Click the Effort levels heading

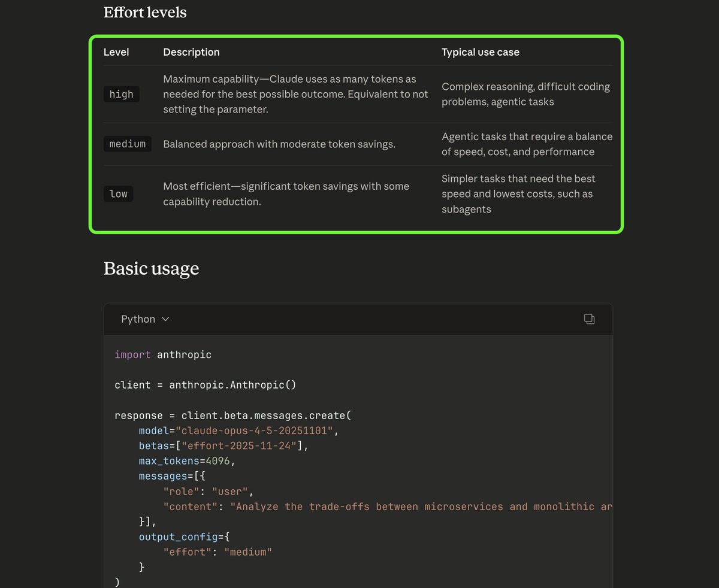(145, 13)
